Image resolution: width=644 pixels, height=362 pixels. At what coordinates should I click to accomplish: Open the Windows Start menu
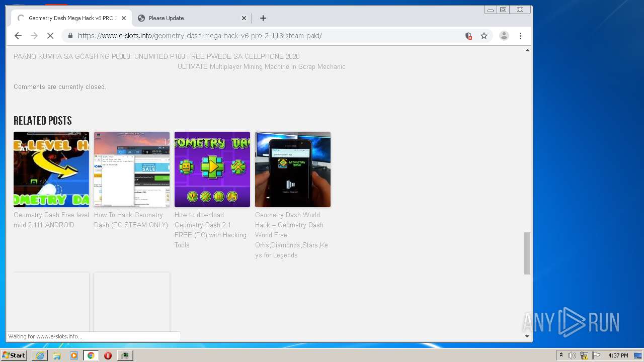14,355
